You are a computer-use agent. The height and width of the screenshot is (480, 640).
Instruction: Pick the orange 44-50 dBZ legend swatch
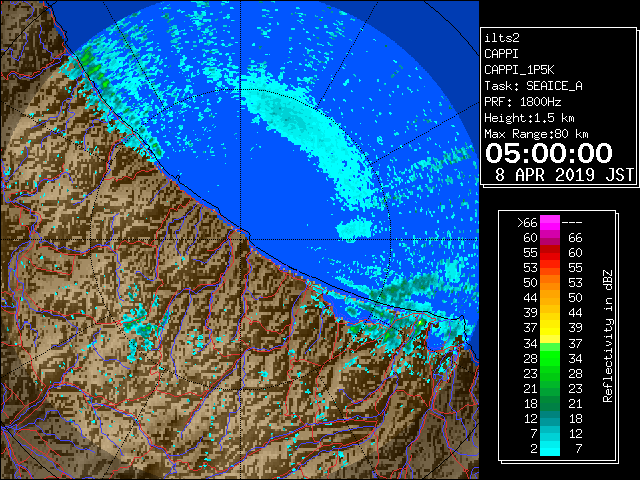pos(550,298)
